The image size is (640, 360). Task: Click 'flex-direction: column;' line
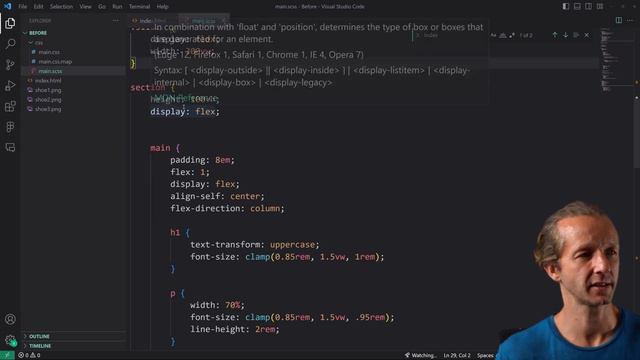coord(227,208)
